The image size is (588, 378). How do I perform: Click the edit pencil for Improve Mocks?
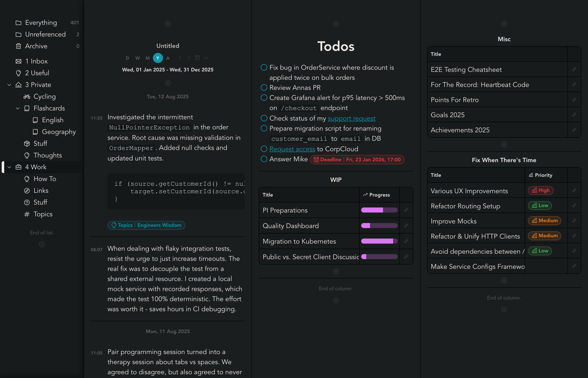click(574, 221)
